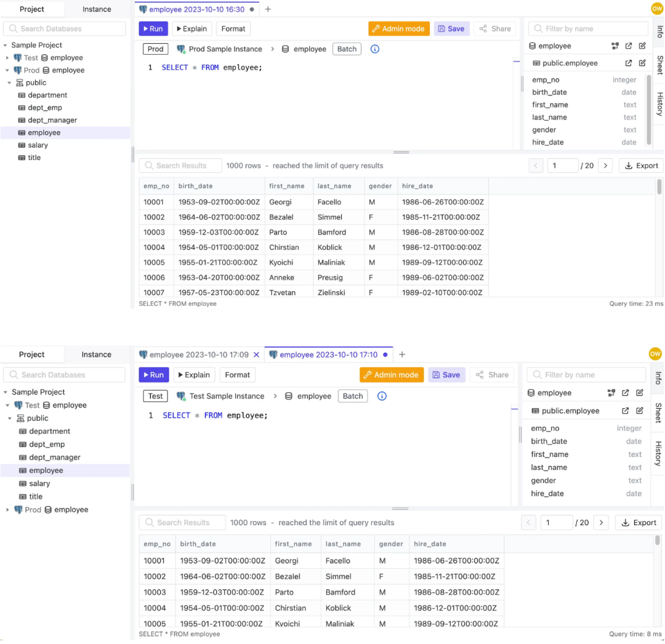Enable Admin mode in the top editor
Viewport: 665px width, 644px height.
click(x=398, y=29)
